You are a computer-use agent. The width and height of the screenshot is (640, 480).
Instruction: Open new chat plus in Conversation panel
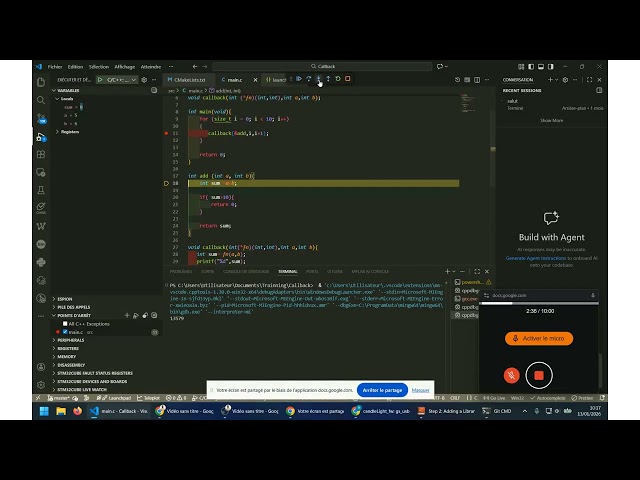click(x=550, y=80)
